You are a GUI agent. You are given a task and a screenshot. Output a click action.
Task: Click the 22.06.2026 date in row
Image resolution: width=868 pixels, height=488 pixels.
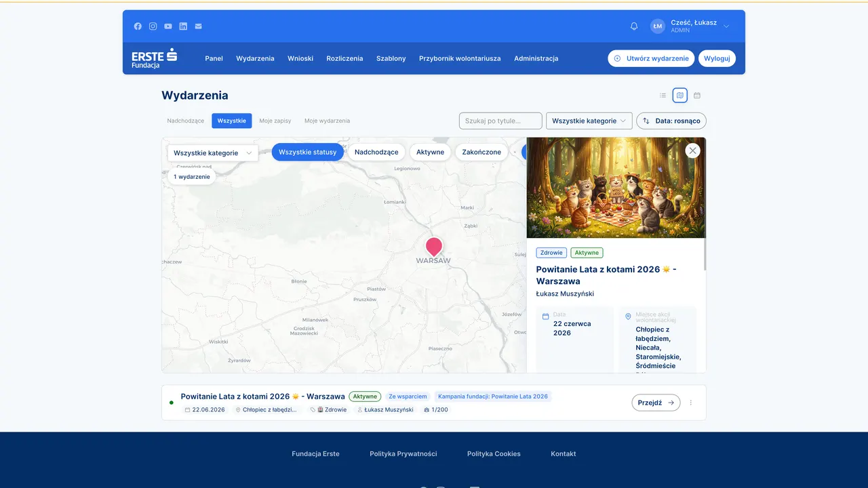click(205, 410)
